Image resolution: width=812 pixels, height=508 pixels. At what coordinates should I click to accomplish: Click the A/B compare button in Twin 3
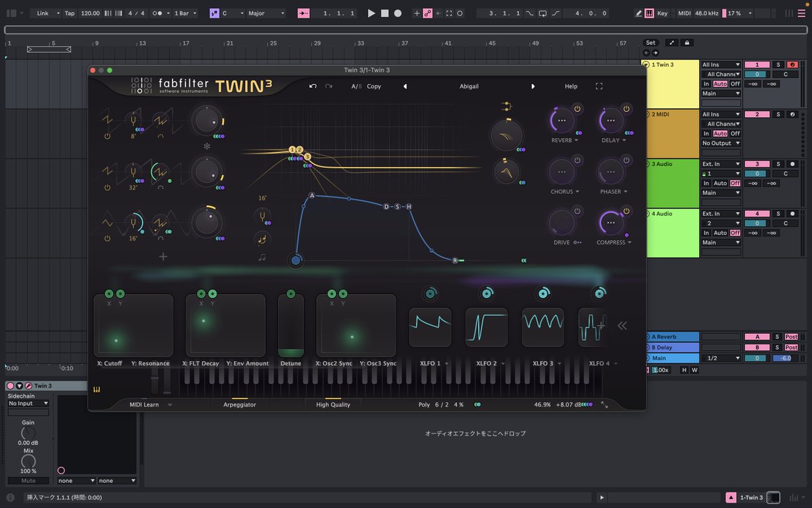click(356, 86)
